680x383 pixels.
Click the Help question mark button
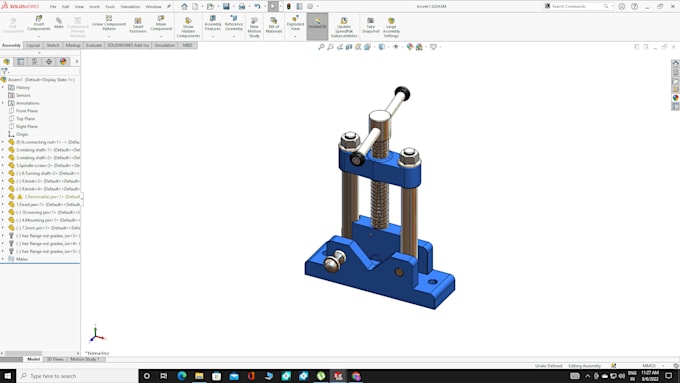634,7
